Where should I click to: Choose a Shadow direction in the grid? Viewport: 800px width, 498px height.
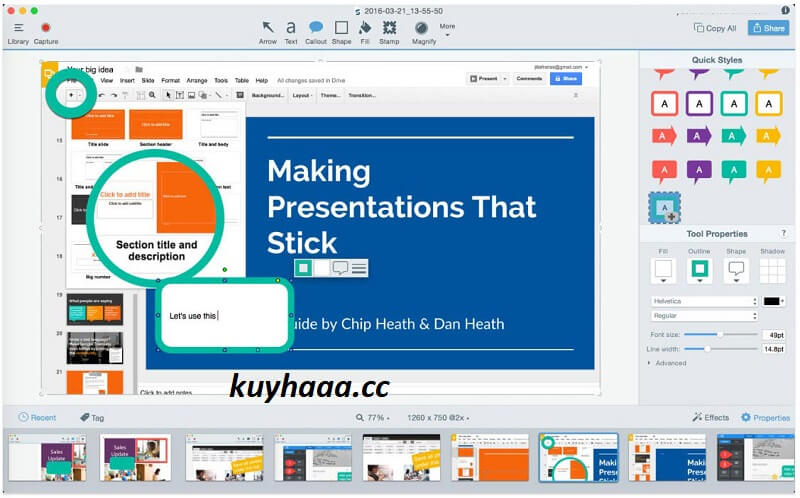(x=772, y=270)
